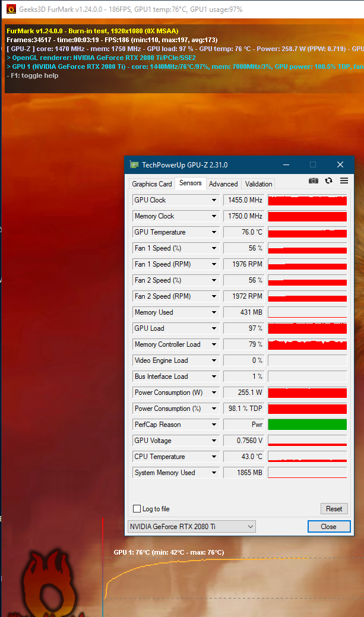Select the Sensors tab

[191, 183]
